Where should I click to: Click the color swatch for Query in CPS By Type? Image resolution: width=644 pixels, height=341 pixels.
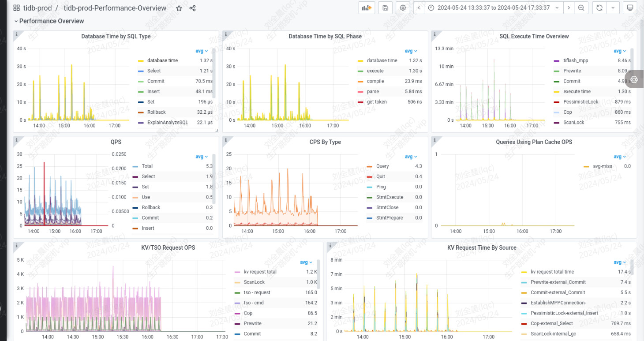click(369, 166)
